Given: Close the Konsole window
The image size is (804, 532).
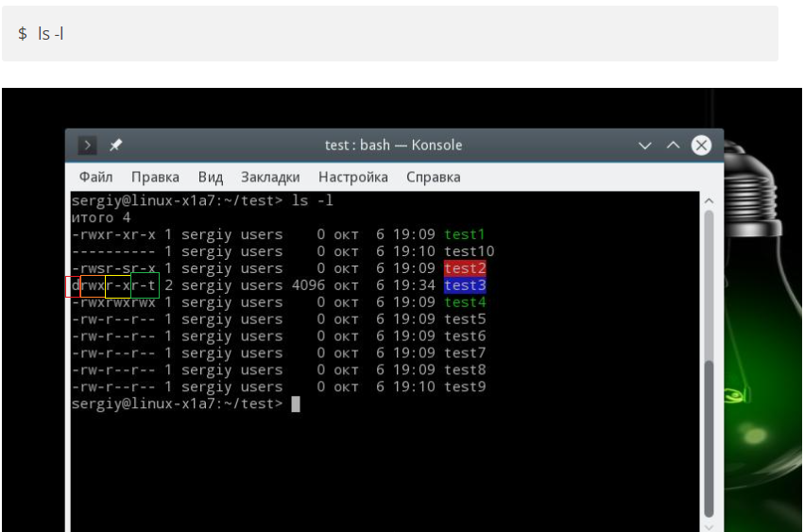Looking at the screenshot, I should (701, 146).
